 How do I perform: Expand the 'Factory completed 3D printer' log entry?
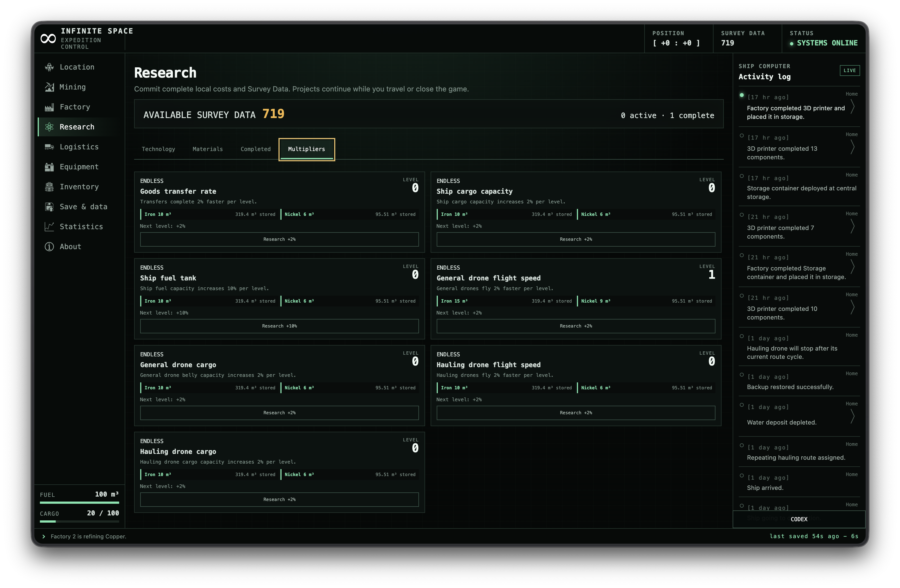pos(852,107)
